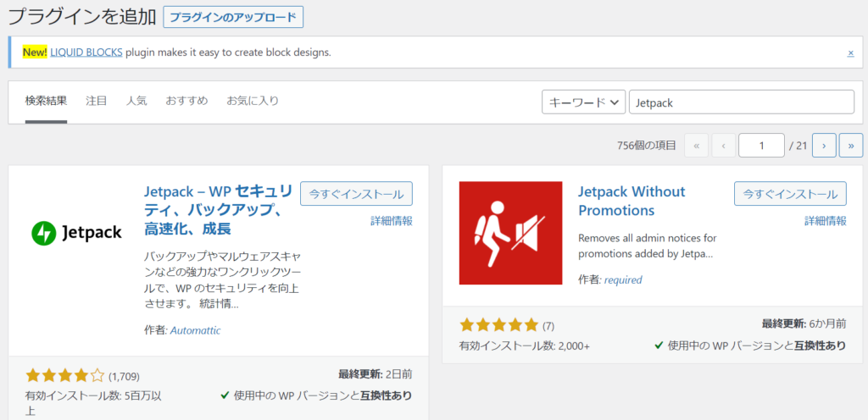The image size is (868, 420).
Task: Select the 検索結果 tab
Action: tap(46, 102)
